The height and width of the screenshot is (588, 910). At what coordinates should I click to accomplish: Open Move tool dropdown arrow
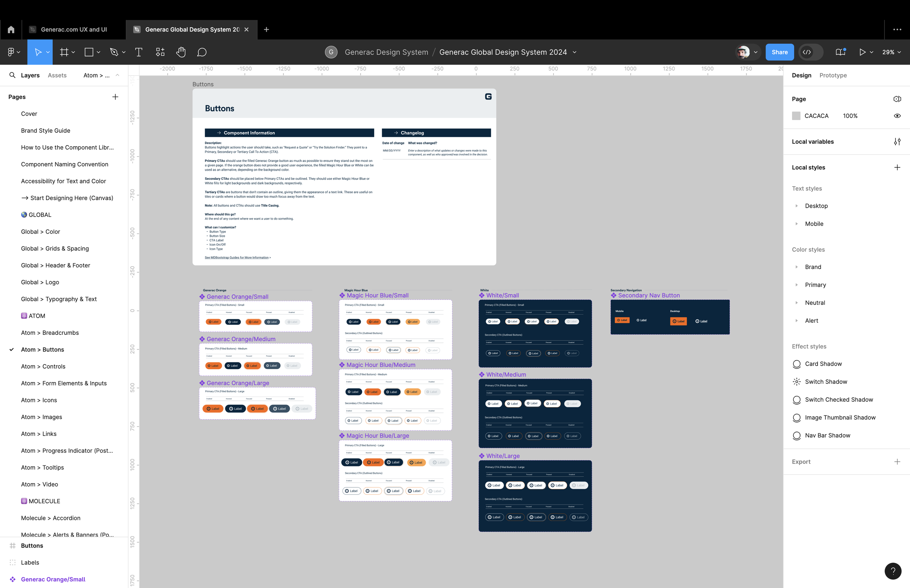[x=48, y=52]
